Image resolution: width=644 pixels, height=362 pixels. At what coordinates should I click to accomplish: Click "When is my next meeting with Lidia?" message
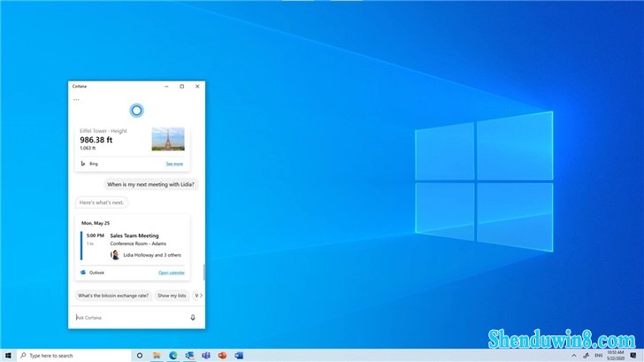(150, 184)
